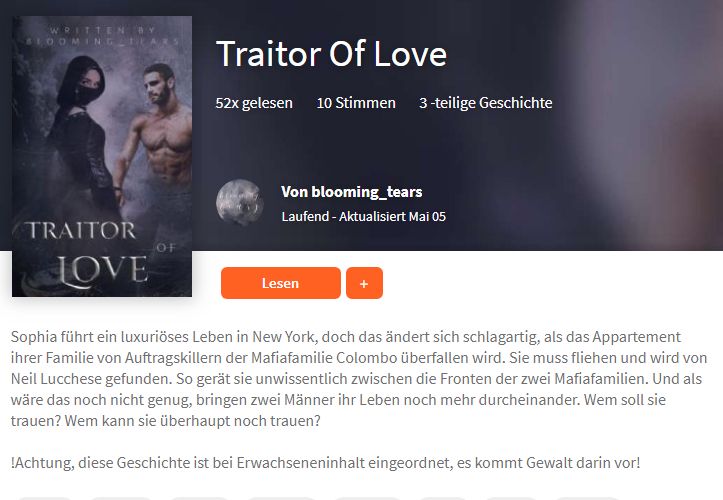Click the Sophia description paragraph
The image size is (723, 500).
(x=359, y=379)
